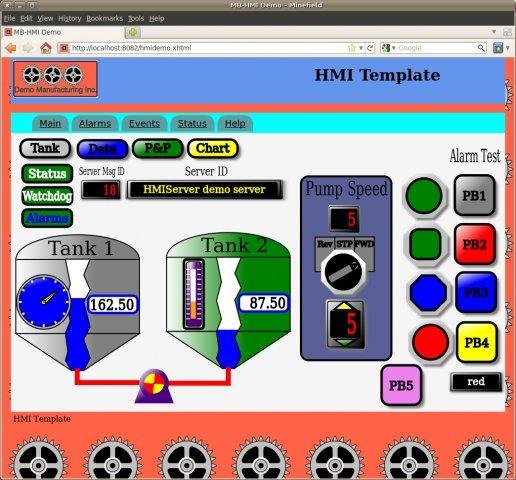This screenshot has width=516, height=480.
Task: Switch to the Events page tab
Action: click(144, 124)
